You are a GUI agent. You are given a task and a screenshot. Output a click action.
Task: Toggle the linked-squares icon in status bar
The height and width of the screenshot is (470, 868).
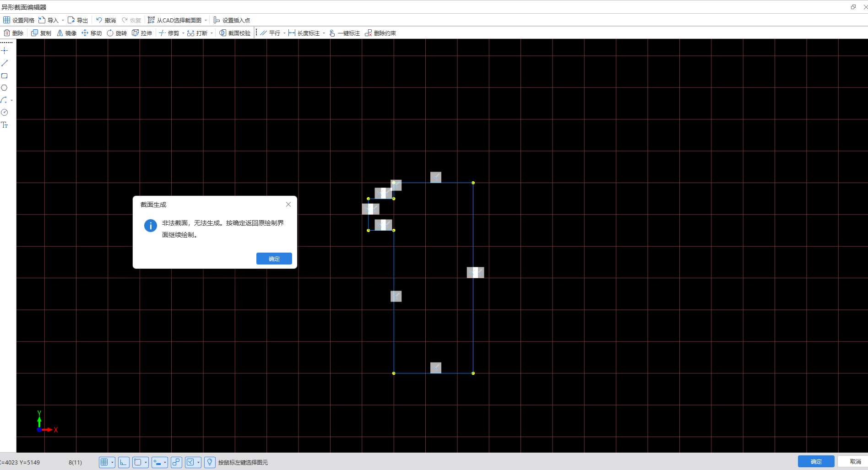[176, 462]
